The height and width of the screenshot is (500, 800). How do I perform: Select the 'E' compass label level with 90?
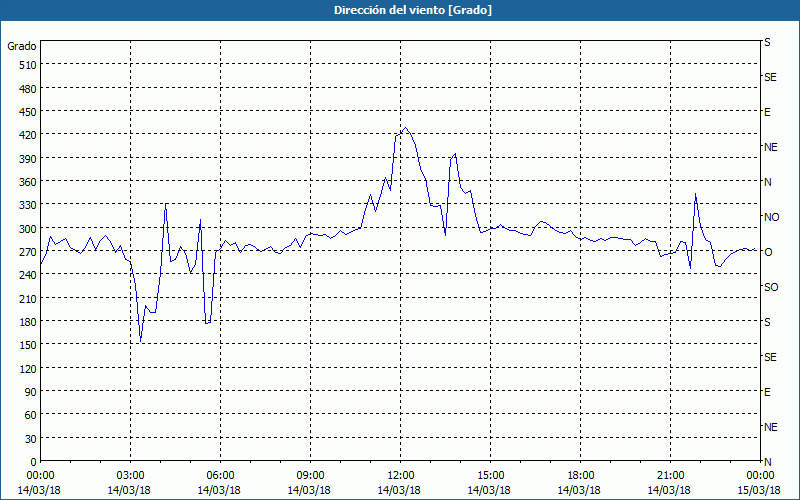point(767,392)
